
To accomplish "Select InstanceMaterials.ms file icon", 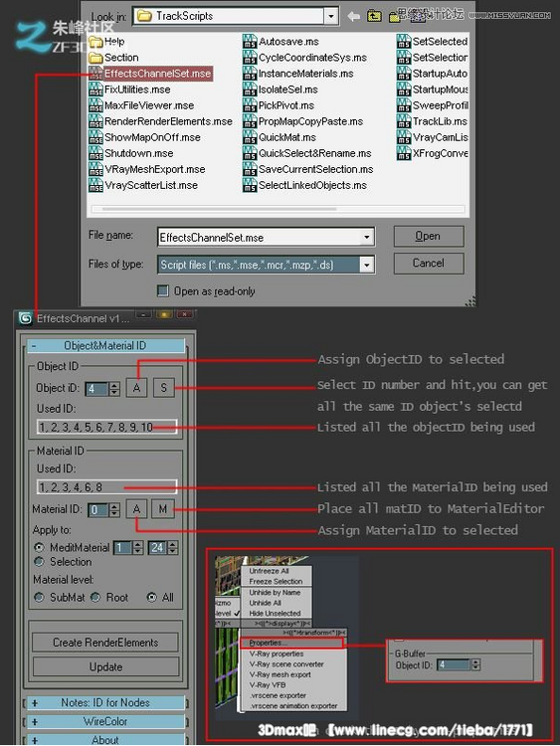I will [x=250, y=74].
